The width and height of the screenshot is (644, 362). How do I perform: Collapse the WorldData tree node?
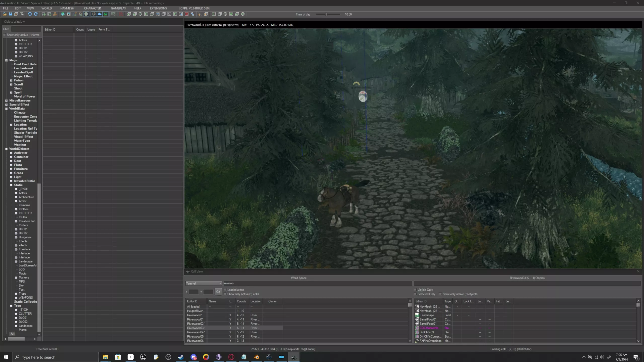click(7, 109)
